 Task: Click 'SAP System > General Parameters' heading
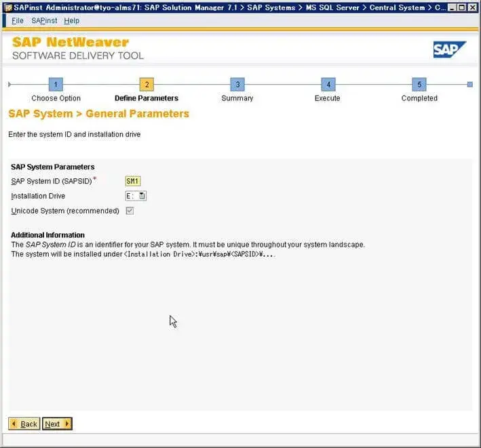(99, 114)
